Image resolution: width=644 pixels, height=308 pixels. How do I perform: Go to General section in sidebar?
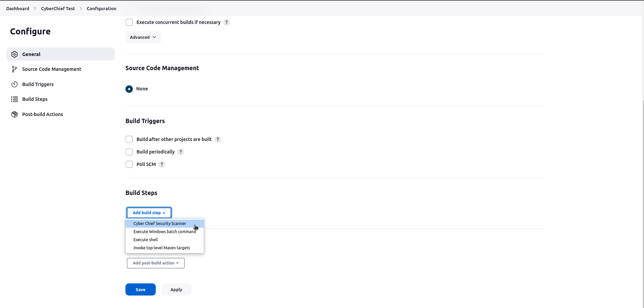[x=60, y=54]
